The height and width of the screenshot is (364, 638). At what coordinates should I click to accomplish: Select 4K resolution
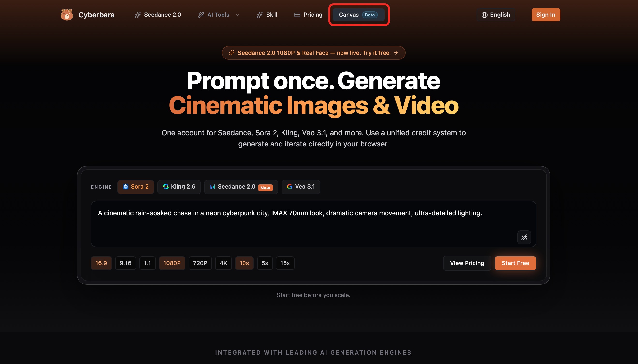[223, 263]
